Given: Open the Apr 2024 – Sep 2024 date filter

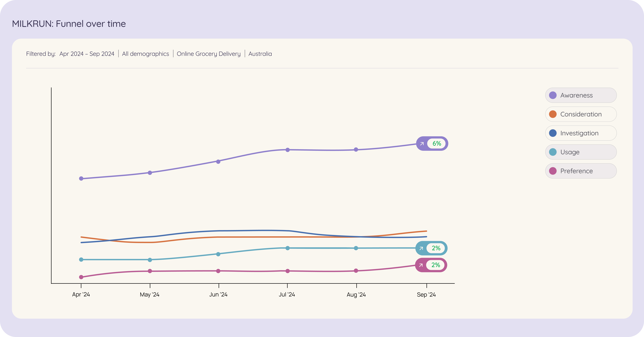Looking at the screenshot, I should tap(87, 54).
